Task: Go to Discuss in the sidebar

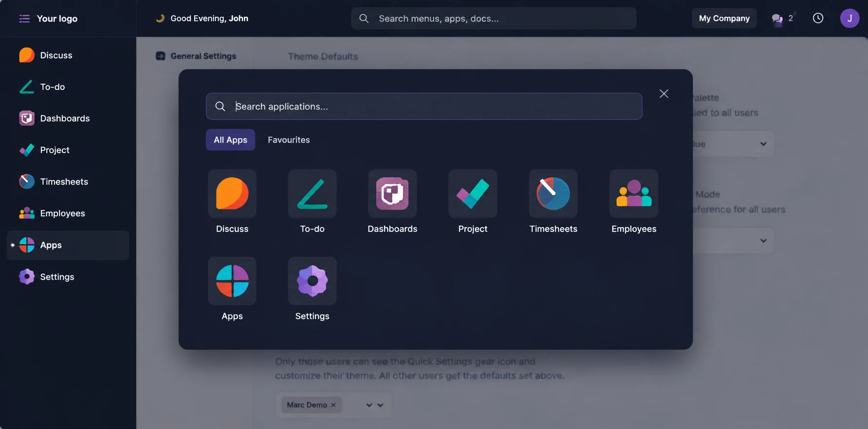Action: point(68,55)
